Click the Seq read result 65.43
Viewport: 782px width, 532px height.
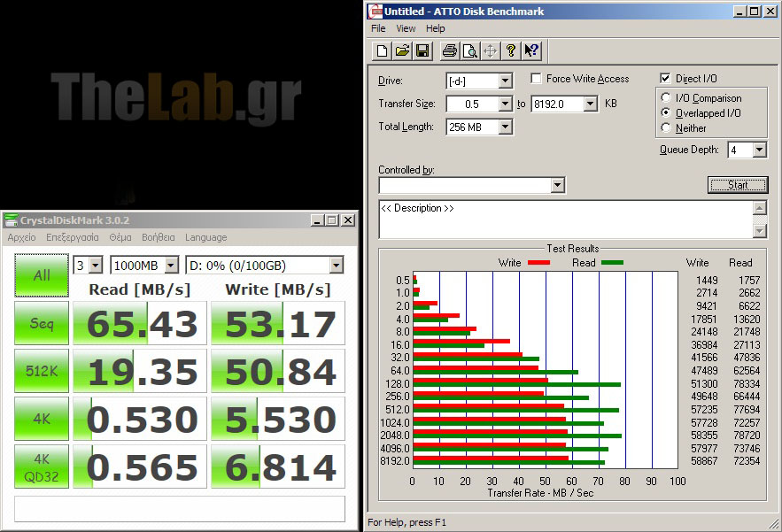click(140, 323)
